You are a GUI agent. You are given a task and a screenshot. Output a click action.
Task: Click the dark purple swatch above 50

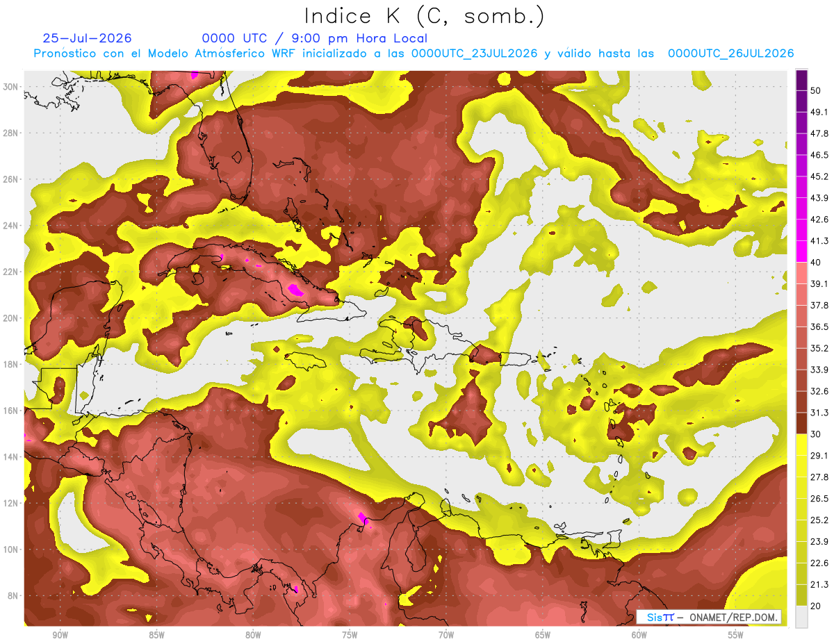[x=801, y=80]
